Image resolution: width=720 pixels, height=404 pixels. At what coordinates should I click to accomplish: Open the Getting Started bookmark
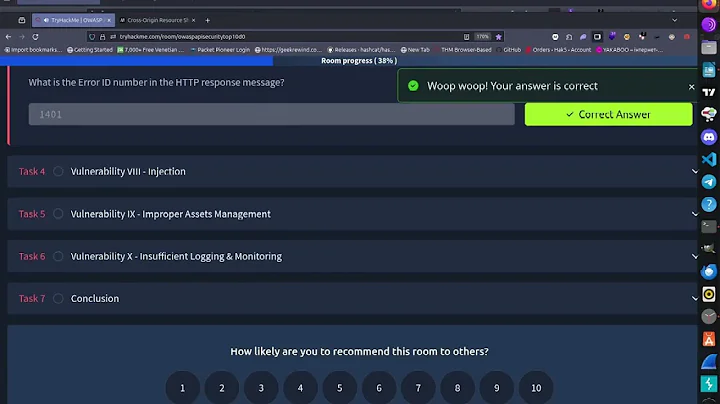tap(90, 50)
